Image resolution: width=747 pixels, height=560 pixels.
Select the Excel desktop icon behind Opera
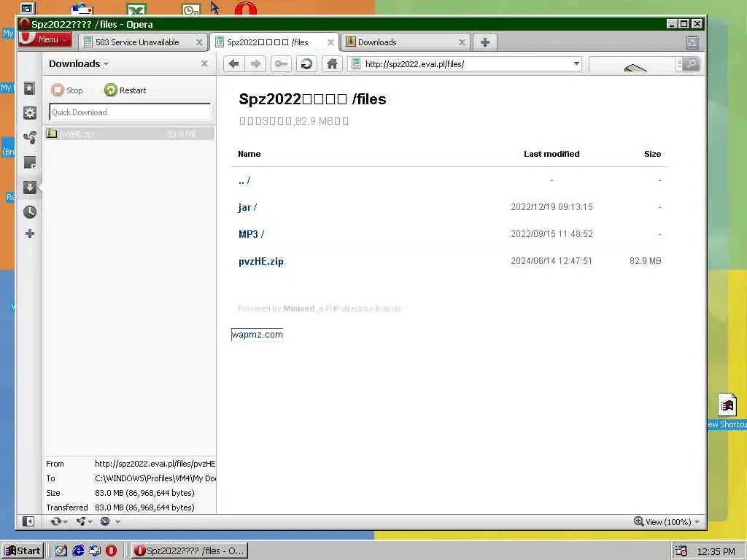[x=136, y=9]
